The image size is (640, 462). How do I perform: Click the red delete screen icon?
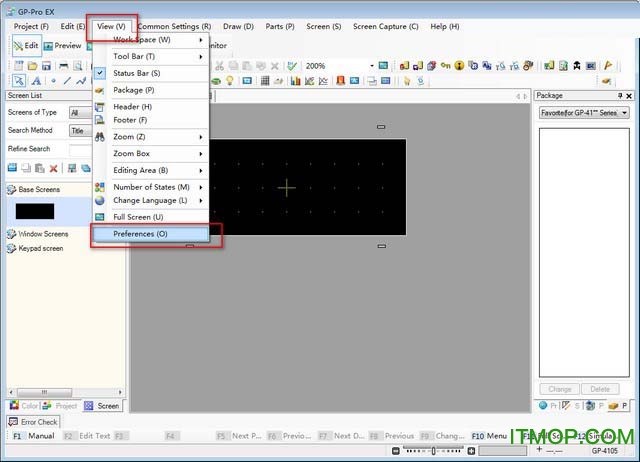click(56, 168)
